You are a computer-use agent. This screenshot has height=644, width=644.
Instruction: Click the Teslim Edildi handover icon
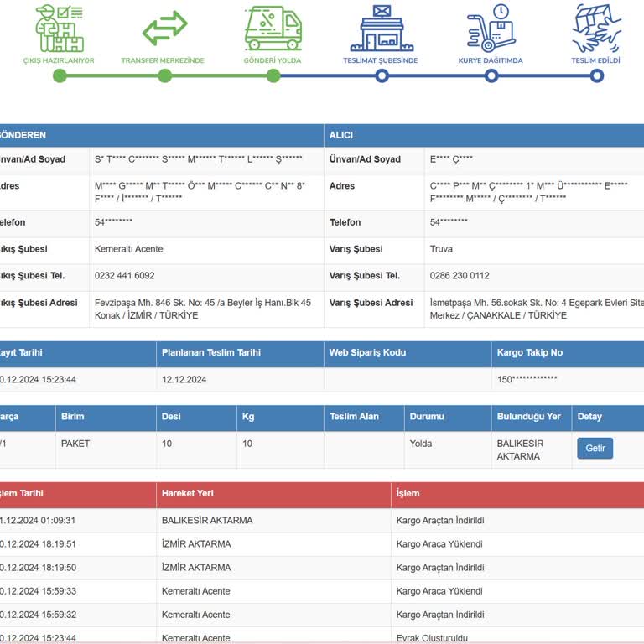click(596, 29)
